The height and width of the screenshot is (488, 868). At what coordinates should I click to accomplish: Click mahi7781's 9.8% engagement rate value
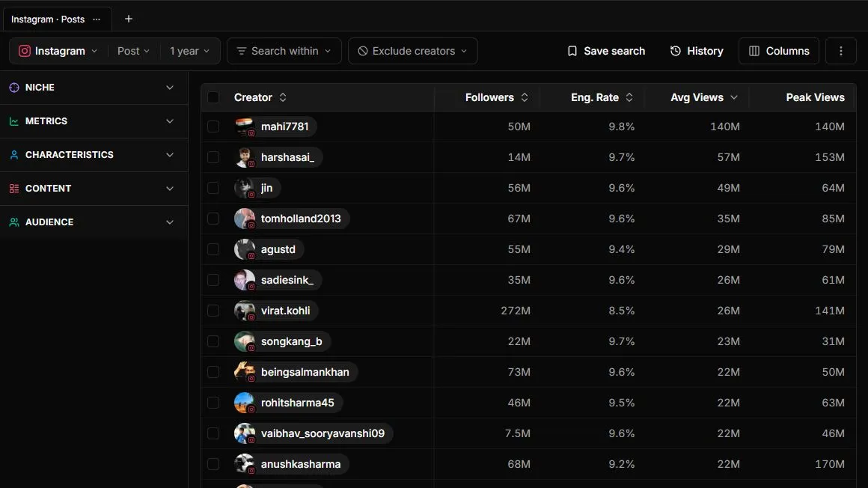tap(621, 126)
